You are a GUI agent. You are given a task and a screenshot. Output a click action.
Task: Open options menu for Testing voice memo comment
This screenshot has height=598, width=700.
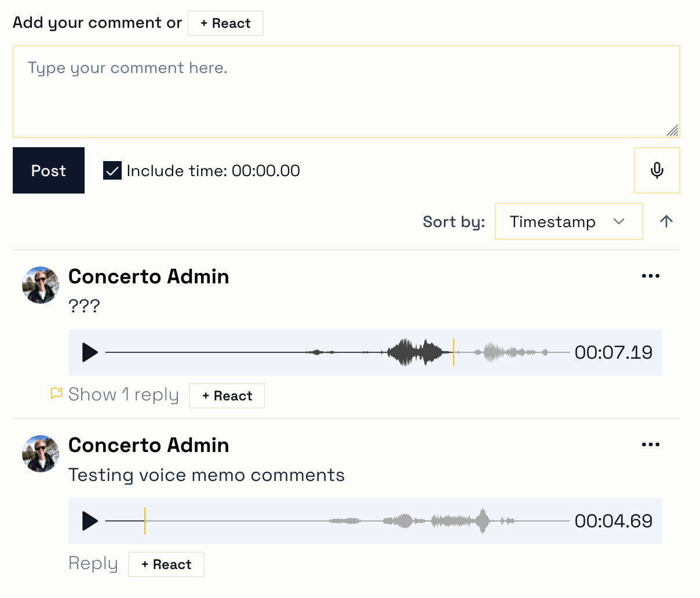[651, 444]
